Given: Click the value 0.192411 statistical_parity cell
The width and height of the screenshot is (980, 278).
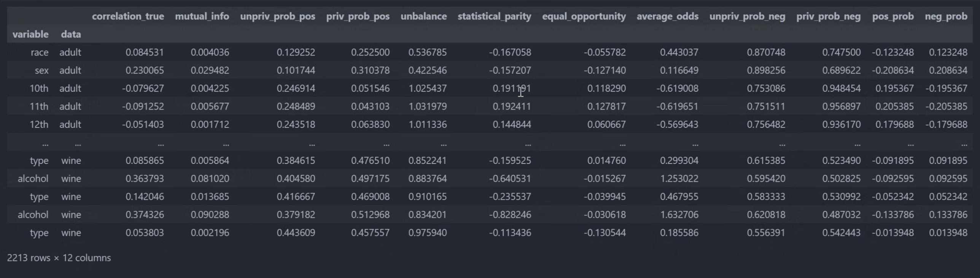Looking at the screenshot, I should coord(512,106).
